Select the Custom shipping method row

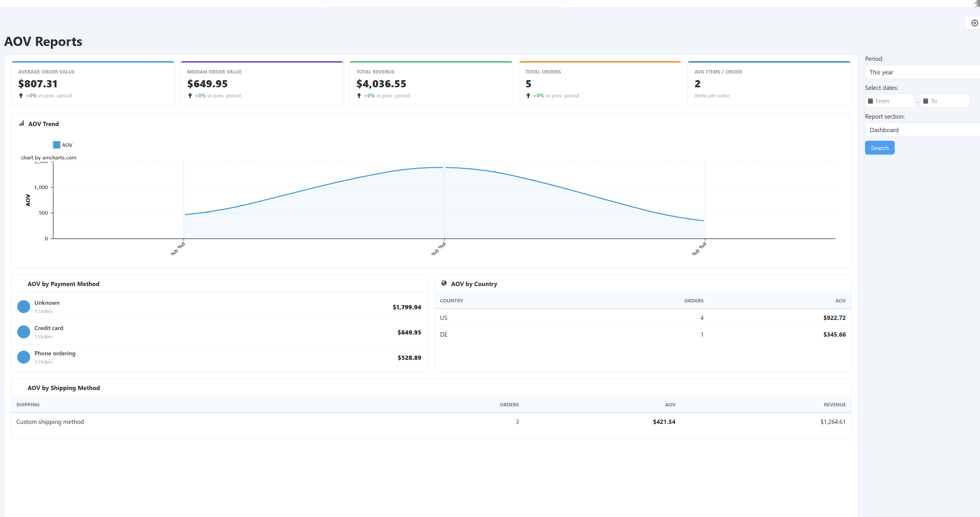[50, 422]
